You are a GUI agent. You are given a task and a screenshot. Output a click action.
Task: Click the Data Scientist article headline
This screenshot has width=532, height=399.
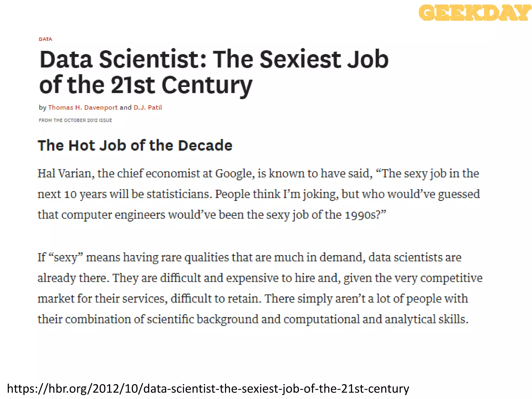[x=214, y=60]
